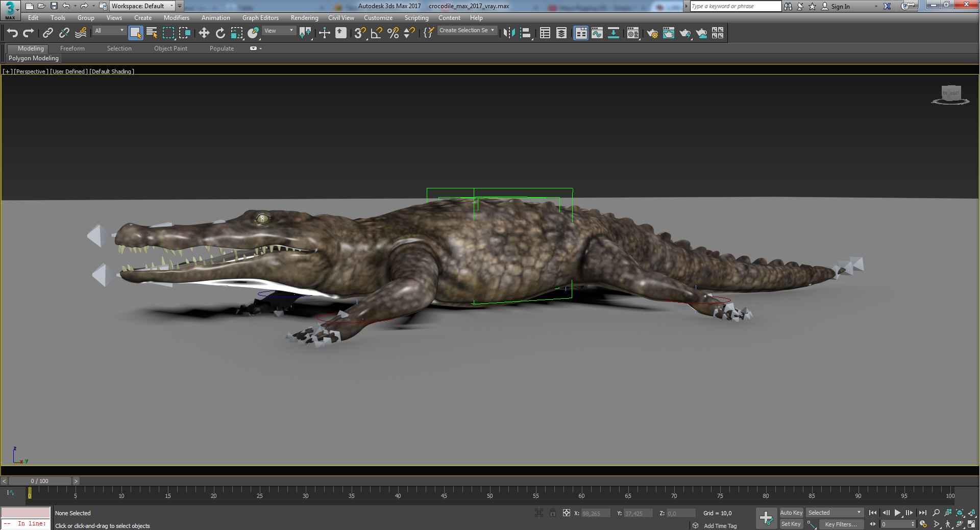Open Render Setup dialog
Screen dimensions: 980x530
(x=652, y=33)
